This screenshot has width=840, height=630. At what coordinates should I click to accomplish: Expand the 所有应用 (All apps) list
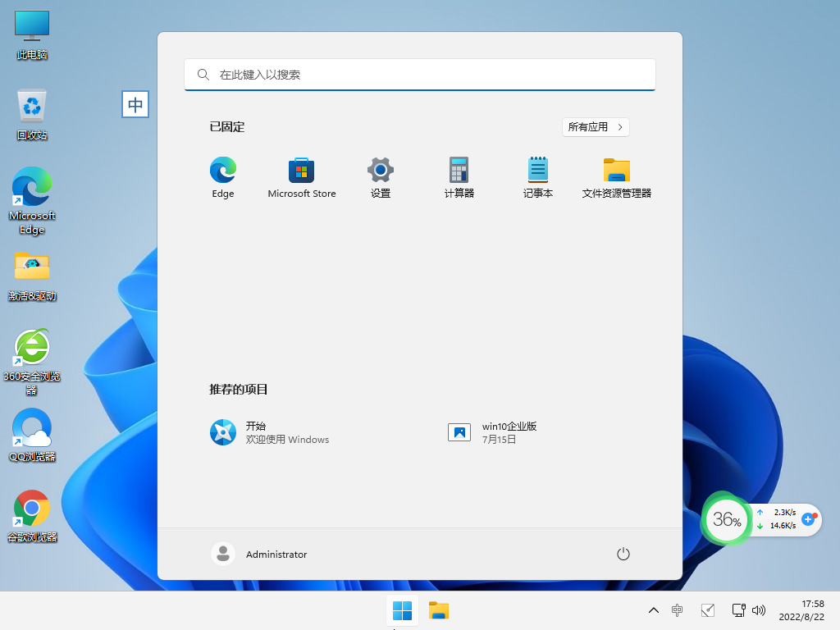[596, 127]
